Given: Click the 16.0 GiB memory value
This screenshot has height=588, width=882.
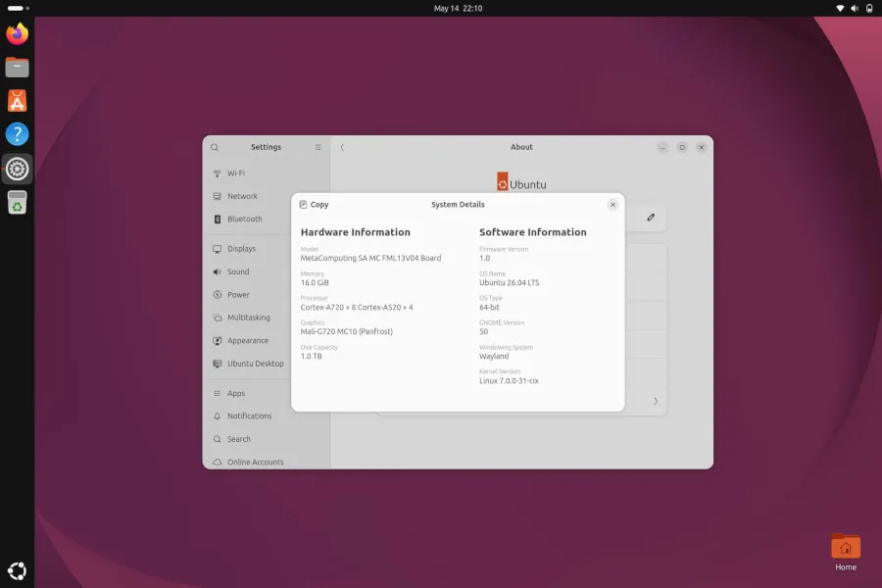Looking at the screenshot, I should pyautogui.click(x=315, y=282).
